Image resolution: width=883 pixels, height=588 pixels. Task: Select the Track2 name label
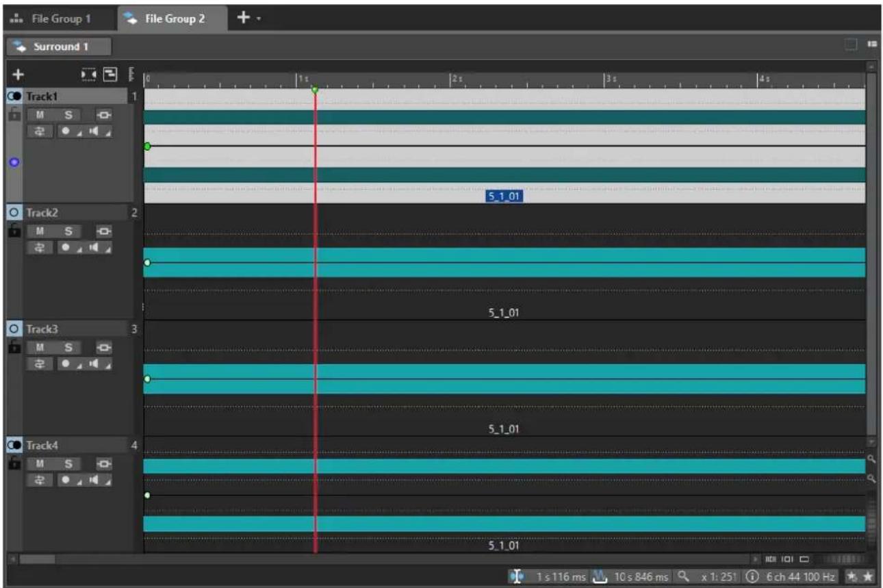coord(42,214)
